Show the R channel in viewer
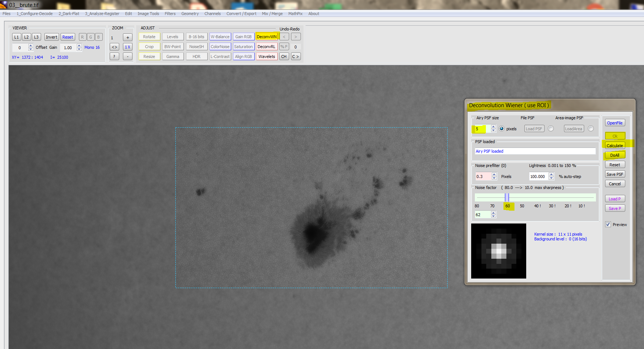Image resolution: width=644 pixels, height=349 pixels. point(83,37)
